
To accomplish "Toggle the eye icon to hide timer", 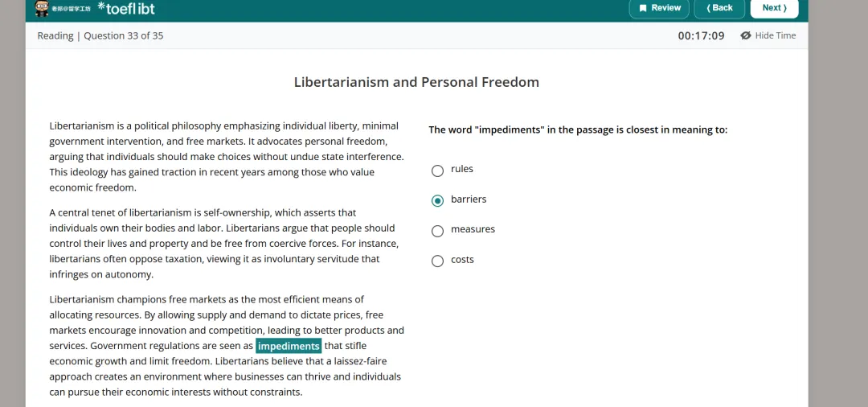I will [x=745, y=35].
